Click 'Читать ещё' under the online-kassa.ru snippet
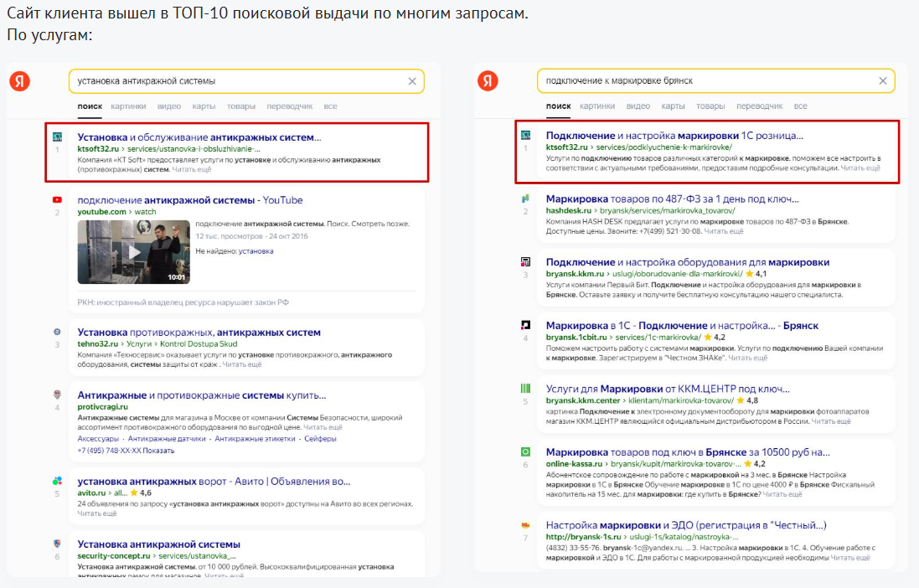 [782, 495]
